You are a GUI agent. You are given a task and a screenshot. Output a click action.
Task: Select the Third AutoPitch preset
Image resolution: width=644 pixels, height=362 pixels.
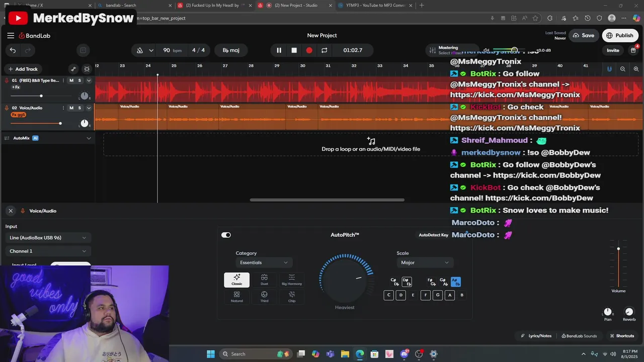[x=264, y=297]
